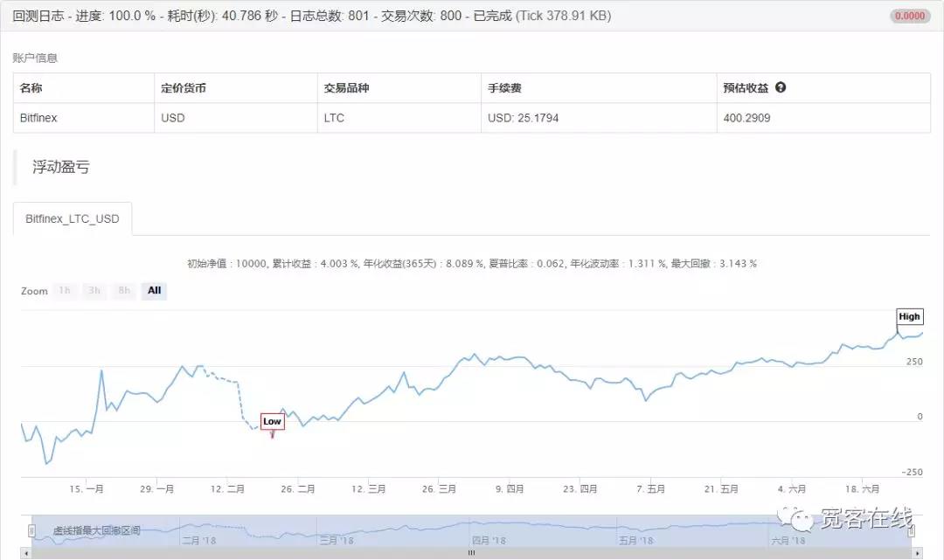Click the scrollbar left arrow

(26, 553)
